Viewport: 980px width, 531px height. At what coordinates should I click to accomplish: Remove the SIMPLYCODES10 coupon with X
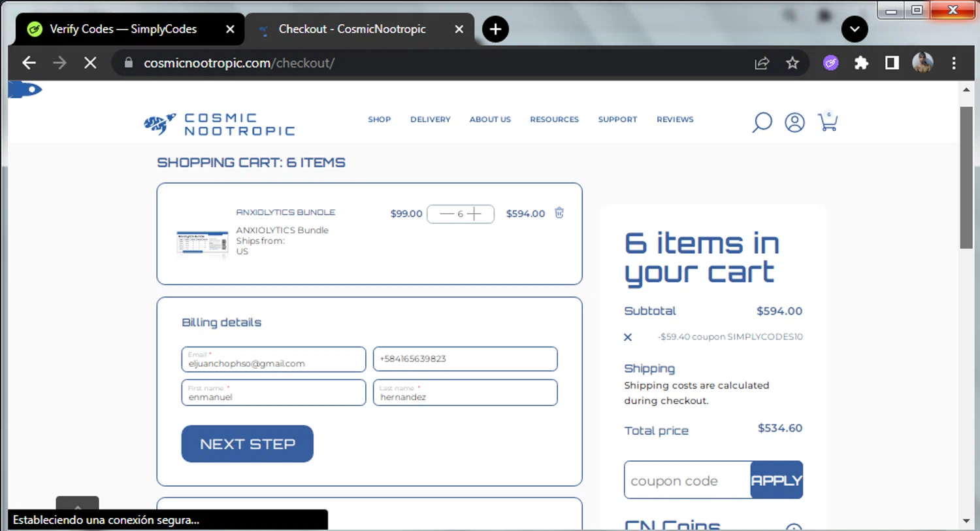pos(628,337)
